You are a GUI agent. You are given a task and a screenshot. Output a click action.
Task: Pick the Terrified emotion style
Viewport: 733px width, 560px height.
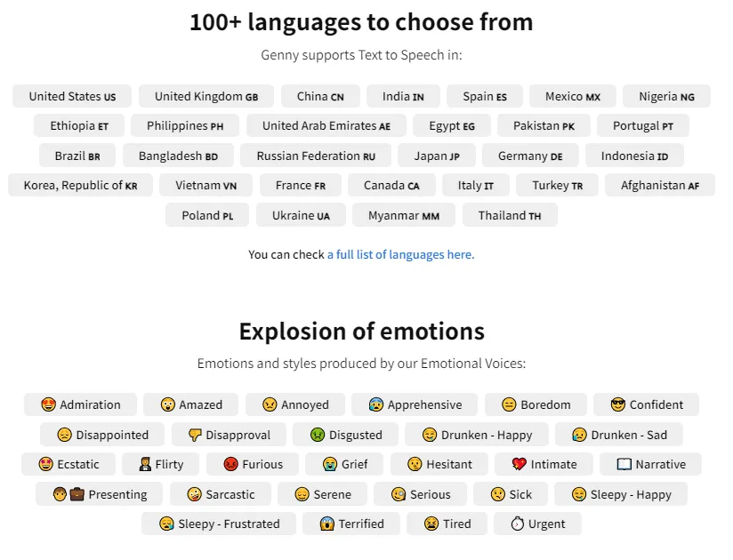351,524
